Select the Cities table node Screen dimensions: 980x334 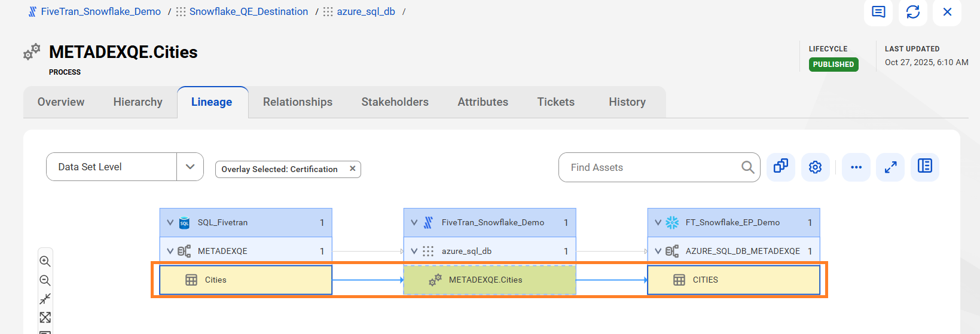click(246, 280)
